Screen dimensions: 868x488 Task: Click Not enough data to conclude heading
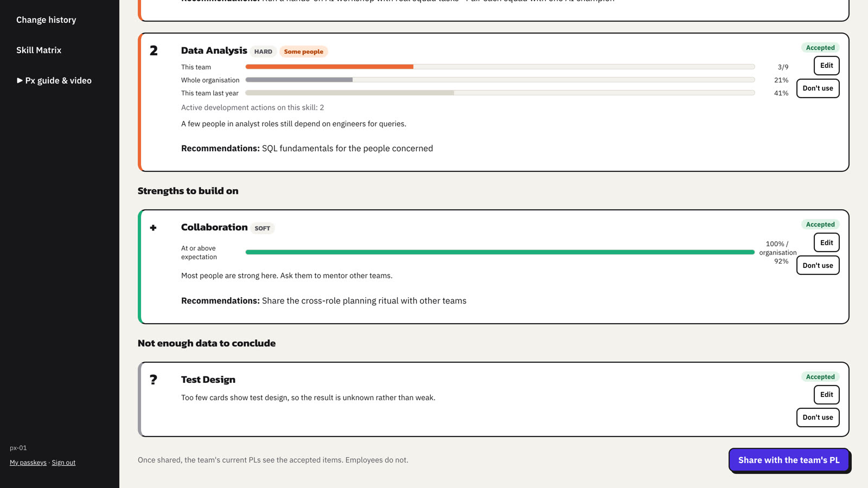click(207, 343)
